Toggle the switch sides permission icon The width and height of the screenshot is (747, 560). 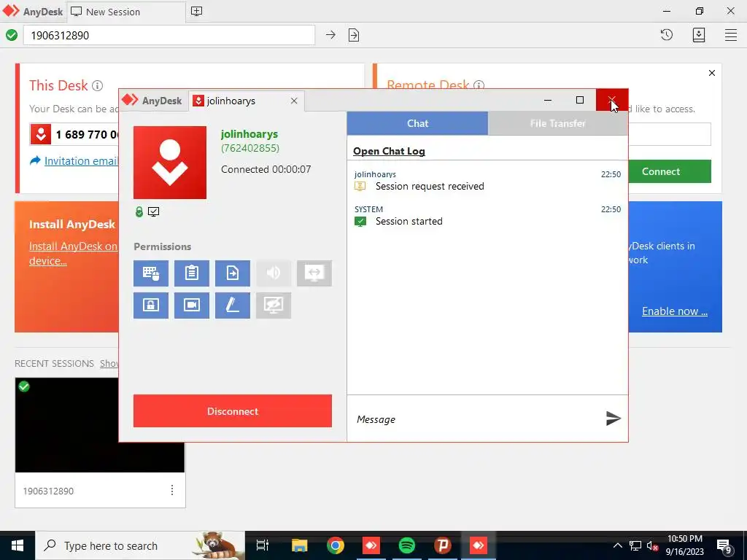coord(314,273)
